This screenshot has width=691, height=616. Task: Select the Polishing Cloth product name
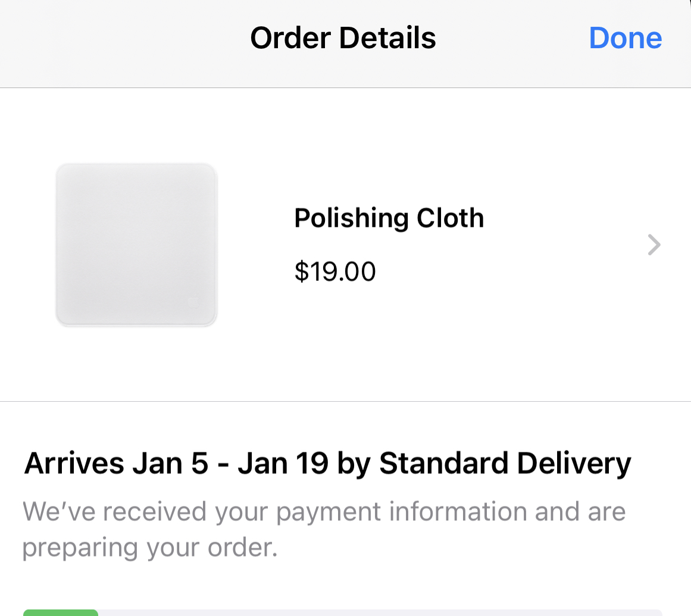tap(389, 218)
